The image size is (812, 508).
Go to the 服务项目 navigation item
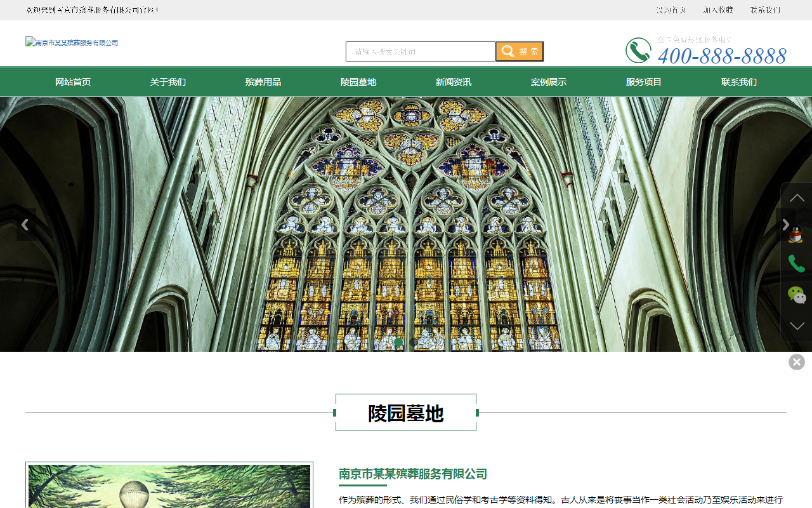(644, 82)
